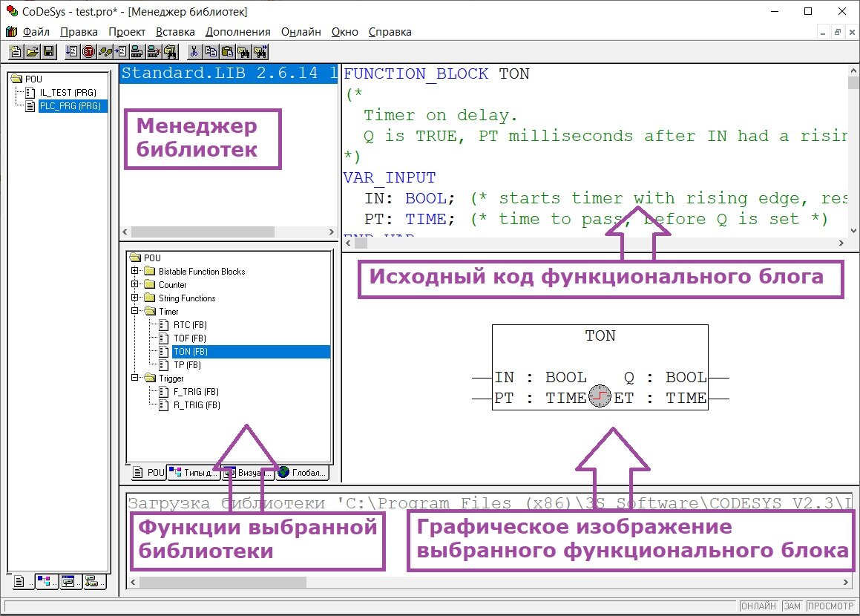Open the Вставка menu

[x=176, y=32]
